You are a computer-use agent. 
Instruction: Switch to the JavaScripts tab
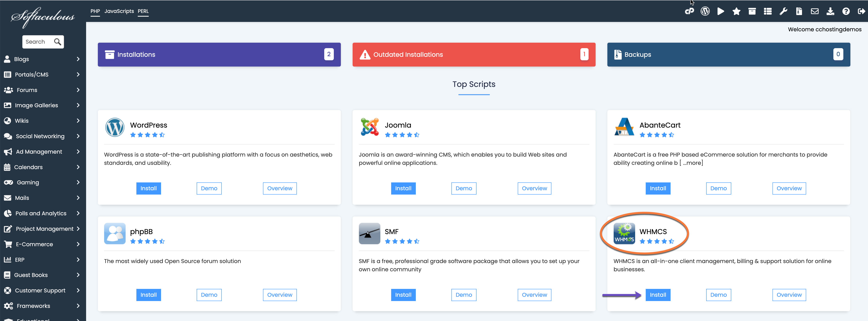[119, 11]
